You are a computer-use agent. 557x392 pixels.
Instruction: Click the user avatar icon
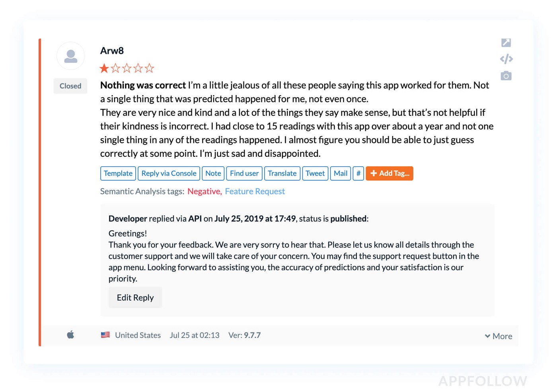[x=71, y=56]
